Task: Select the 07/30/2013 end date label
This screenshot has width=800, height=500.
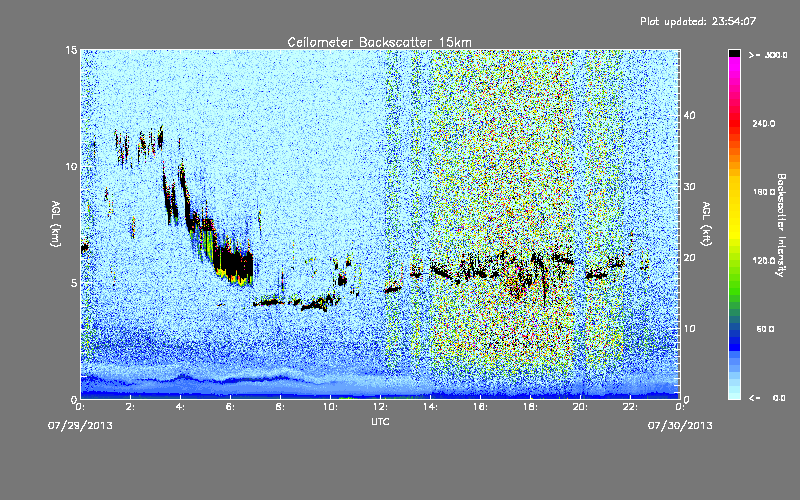Action: [680, 426]
